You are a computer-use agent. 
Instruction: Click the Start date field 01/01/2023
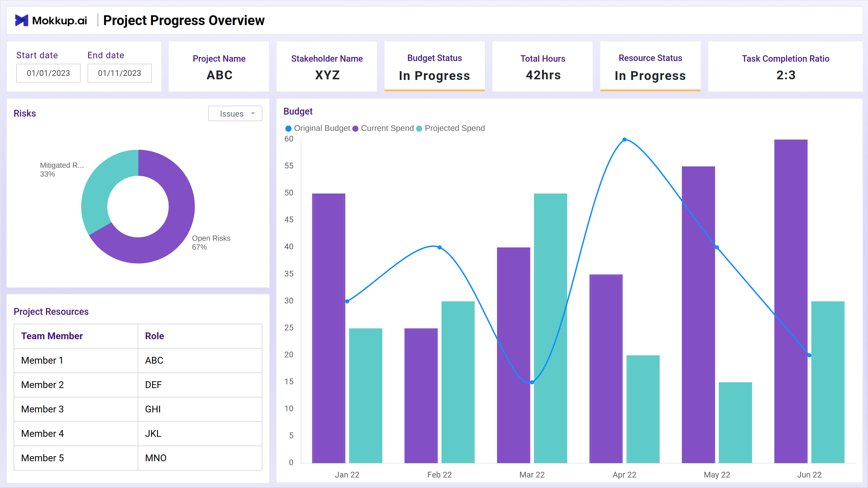pos(48,73)
